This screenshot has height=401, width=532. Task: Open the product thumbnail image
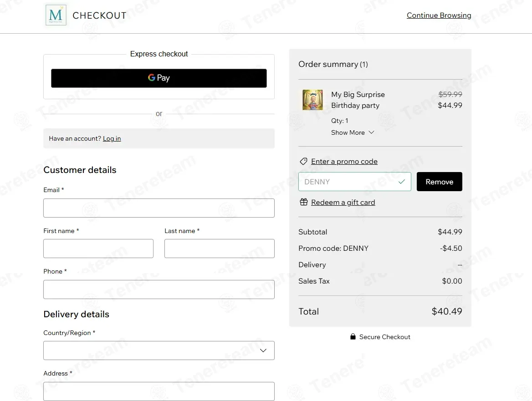coord(312,100)
